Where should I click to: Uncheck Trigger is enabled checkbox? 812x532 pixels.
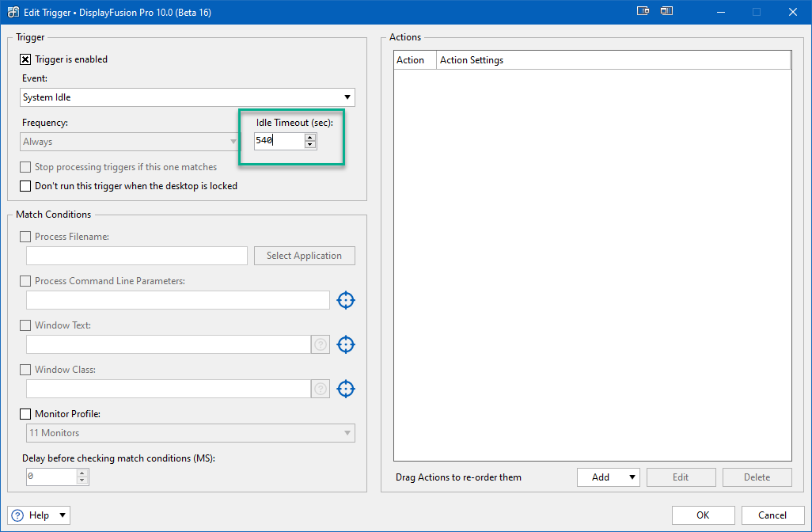point(25,59)
